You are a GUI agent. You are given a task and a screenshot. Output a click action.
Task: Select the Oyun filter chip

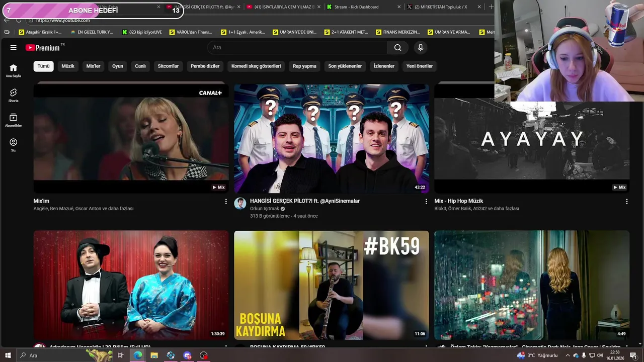(118, 66)
